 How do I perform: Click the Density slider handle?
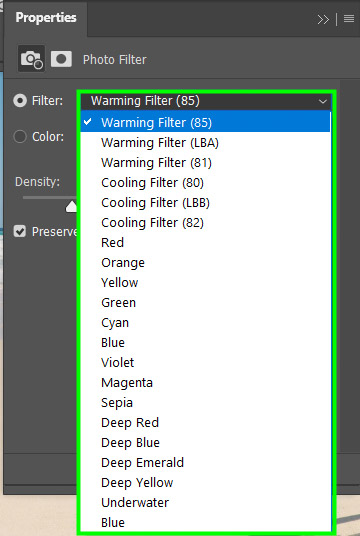[71, 206]
